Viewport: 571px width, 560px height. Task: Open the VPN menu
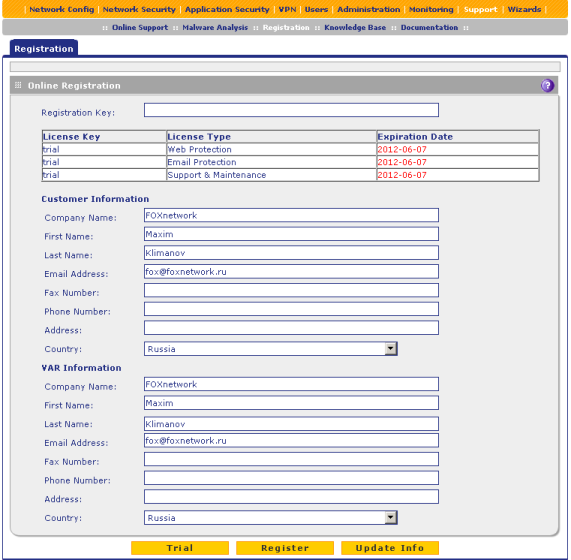pos(287,9)
